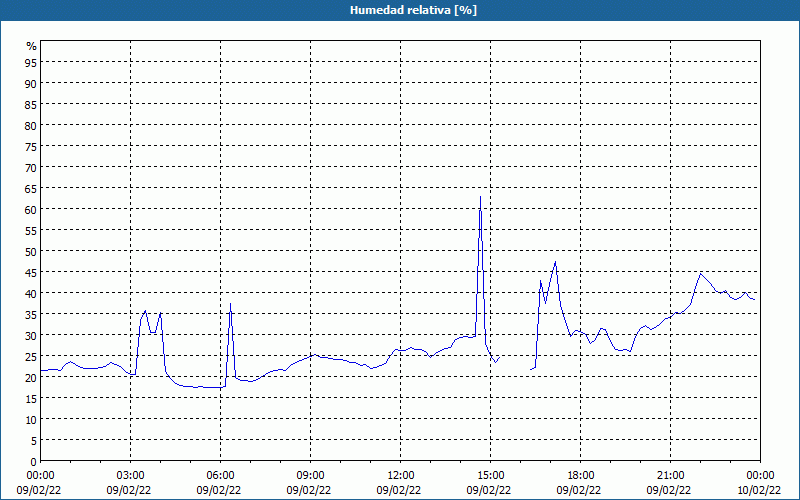
Task: Click the '%' unit label on the vertical axis
Action: click(32, 46)
